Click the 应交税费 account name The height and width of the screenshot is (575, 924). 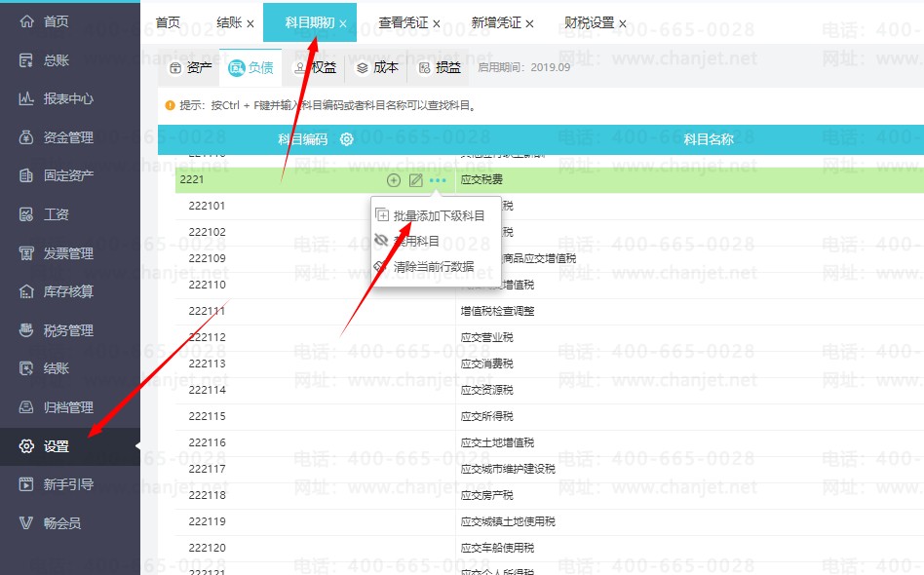tap(482, 179)
